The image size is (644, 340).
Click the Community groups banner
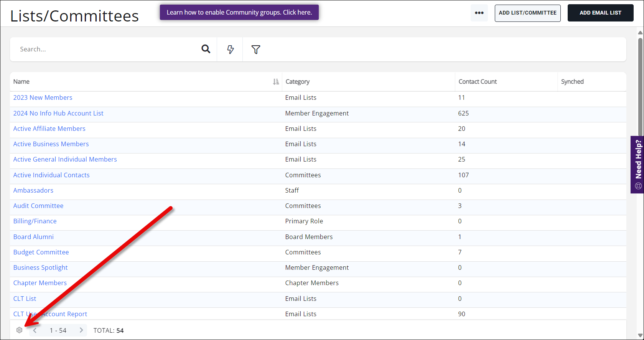coord(239,12)
